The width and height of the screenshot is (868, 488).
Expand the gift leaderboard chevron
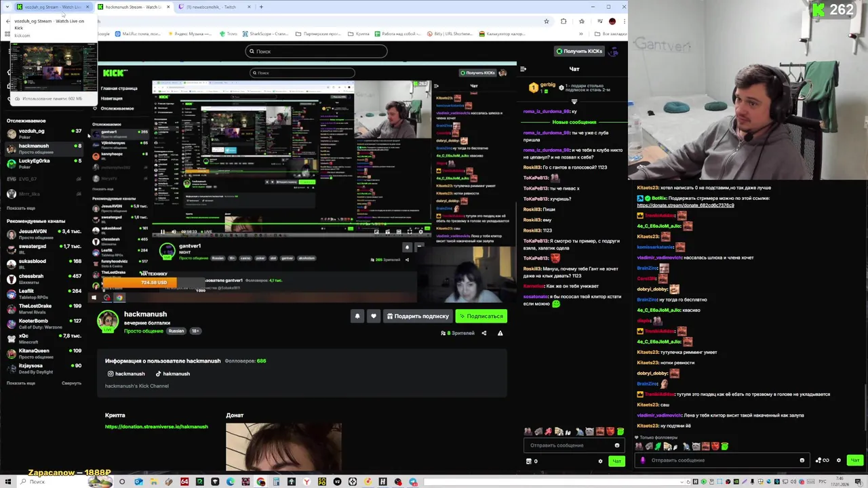coord(574,102)
